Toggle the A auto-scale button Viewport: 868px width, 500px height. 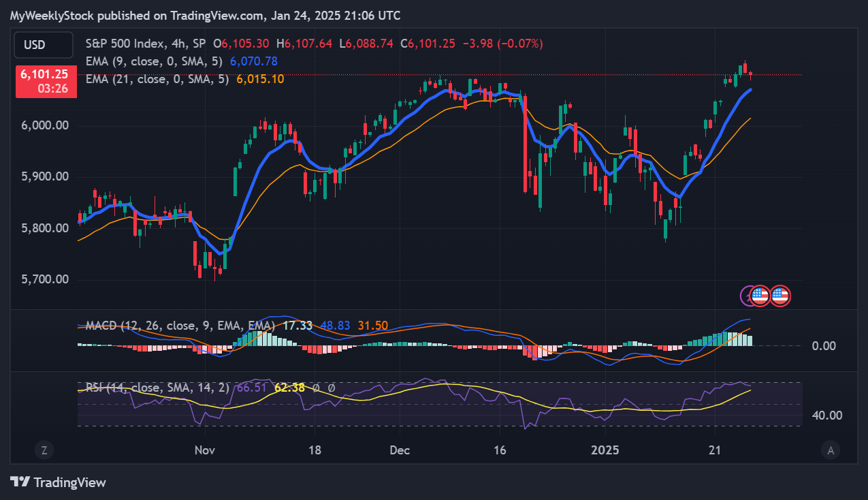click(830, 450)
